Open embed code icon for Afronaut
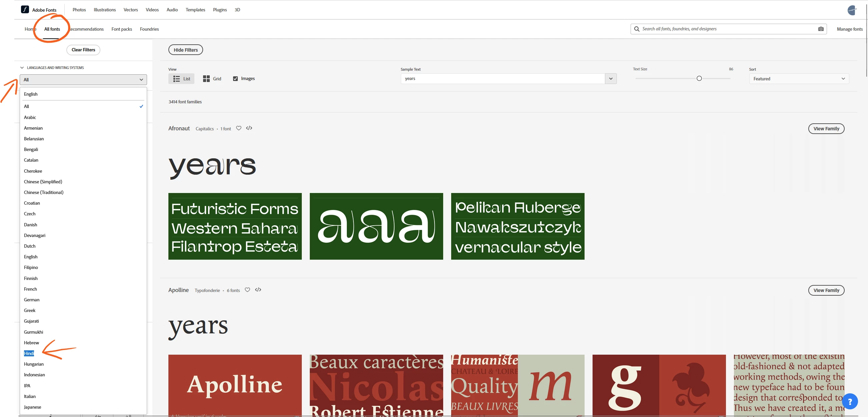This screenshot has height=417, width=868. tap(249, 128)
